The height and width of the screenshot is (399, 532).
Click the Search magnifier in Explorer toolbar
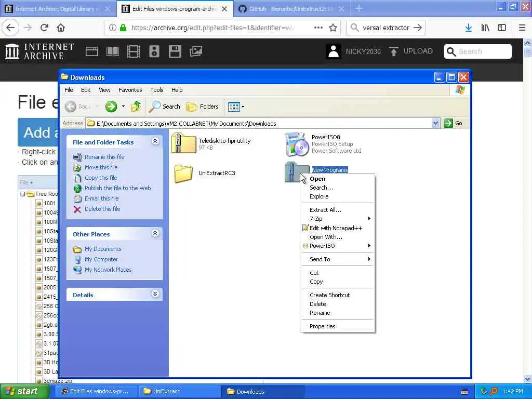pos(165,107)
